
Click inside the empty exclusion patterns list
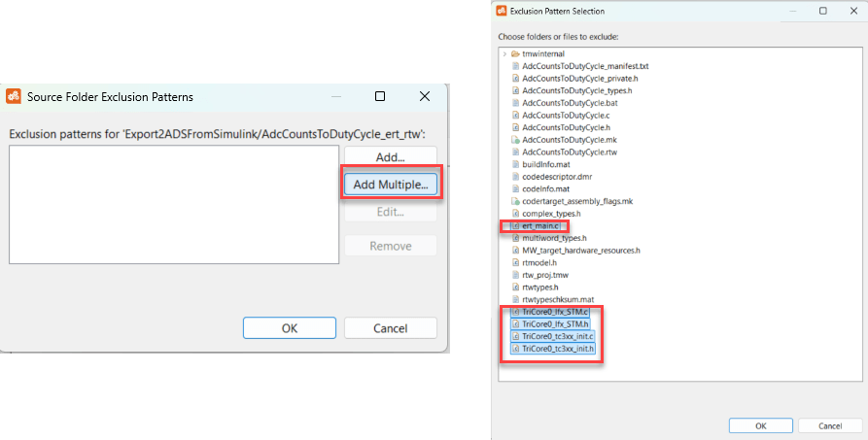tap(171, 204)
